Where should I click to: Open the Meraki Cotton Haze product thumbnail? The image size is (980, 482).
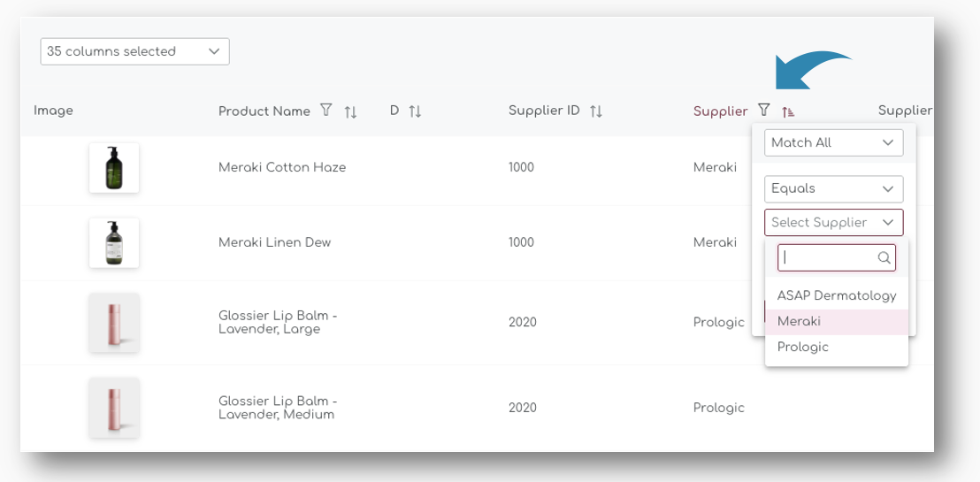pyautogui.click(x=114, y=167)
